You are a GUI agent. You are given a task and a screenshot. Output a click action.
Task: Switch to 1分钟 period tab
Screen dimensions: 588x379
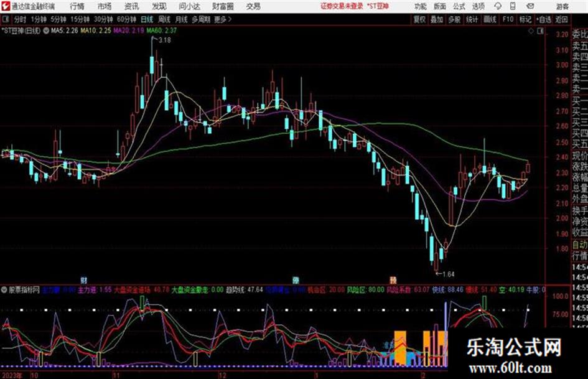[38, 19]
